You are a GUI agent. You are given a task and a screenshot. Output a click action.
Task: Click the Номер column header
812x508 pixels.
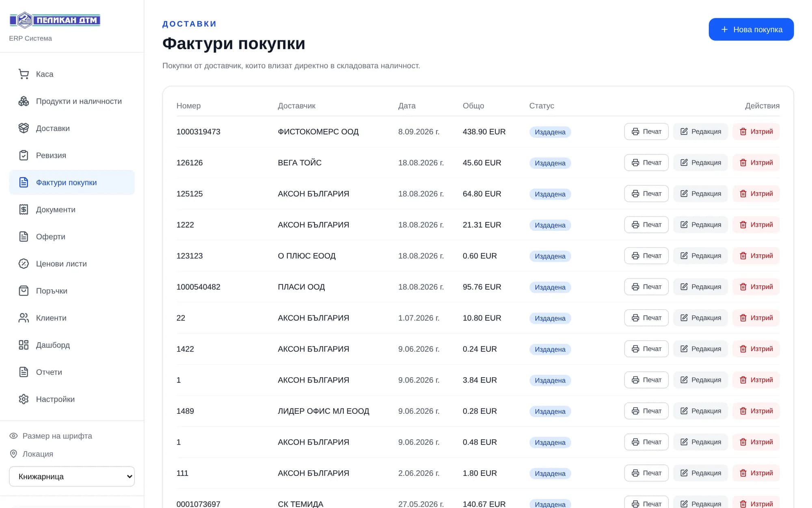[x=188, y=106]
